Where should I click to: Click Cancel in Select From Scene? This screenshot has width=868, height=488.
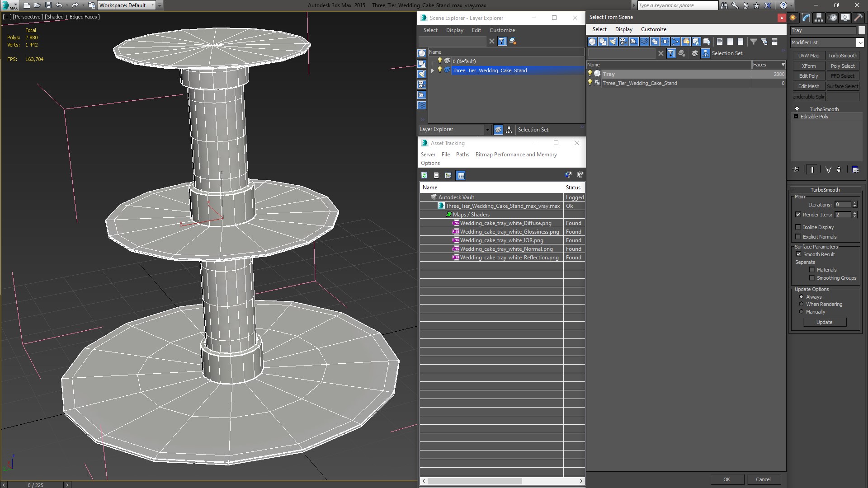coord(763,479)
